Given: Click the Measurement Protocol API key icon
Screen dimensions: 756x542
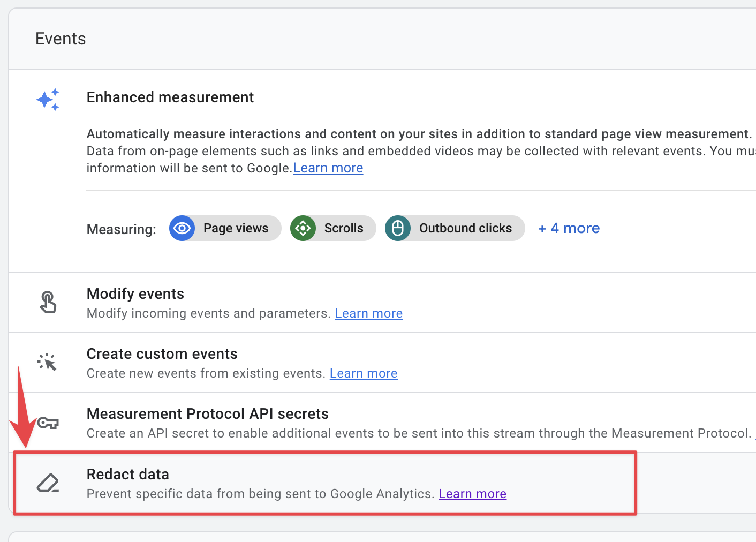Looking at the screenshot, I should (48, 423).
